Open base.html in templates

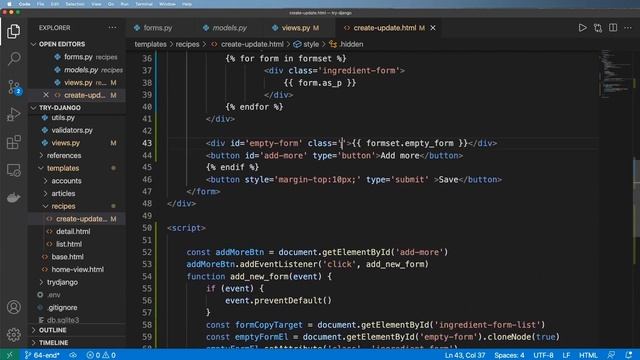coord(67,257)
